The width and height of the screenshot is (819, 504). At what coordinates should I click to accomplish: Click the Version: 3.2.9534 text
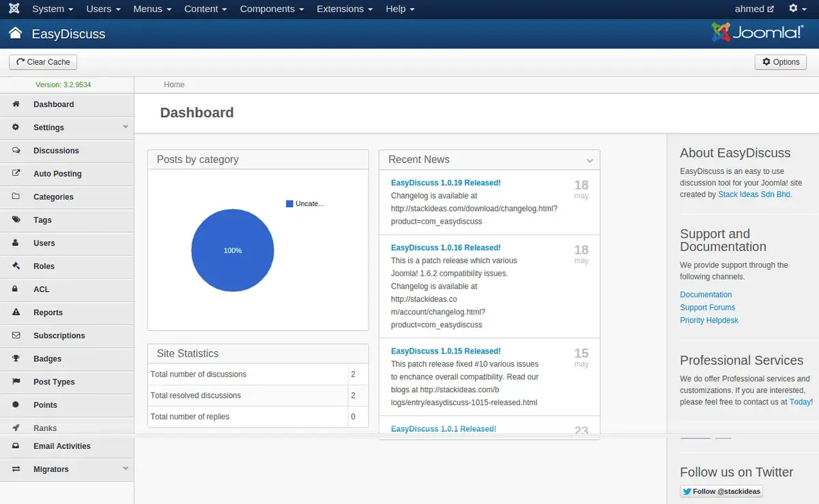[63, 85]
